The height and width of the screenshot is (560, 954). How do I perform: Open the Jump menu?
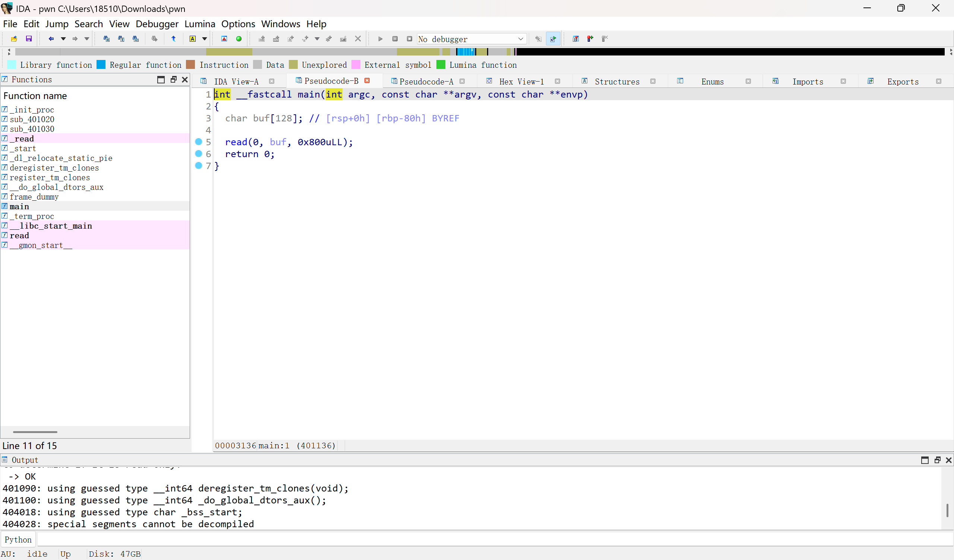(x=57, y=24)
